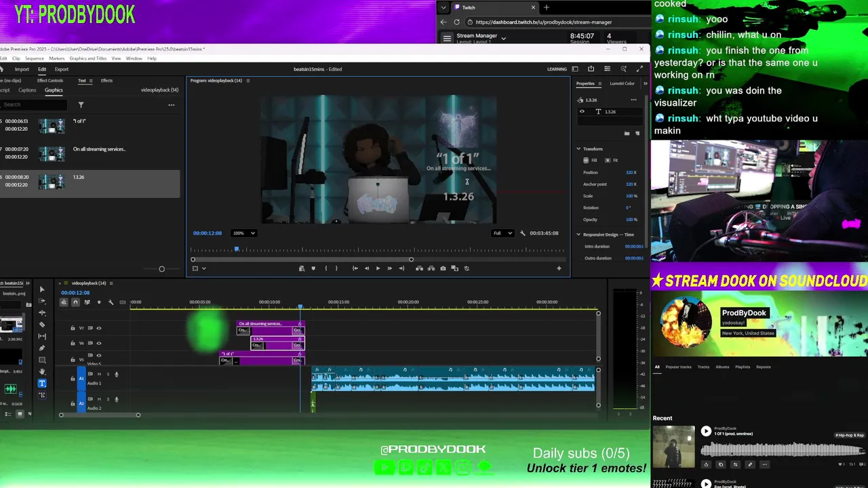This screenshot has width=868, height=488.
Task: Click the Lift button in Program monitor
Action: tap(419, 268)
